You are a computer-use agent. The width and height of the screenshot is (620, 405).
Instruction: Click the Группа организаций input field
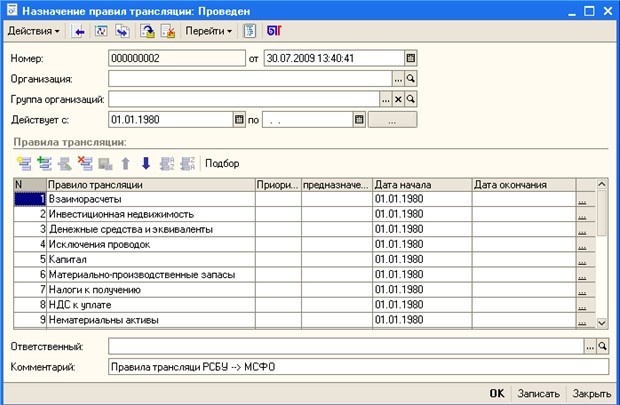pyautogui.click(x=244, y=99)
